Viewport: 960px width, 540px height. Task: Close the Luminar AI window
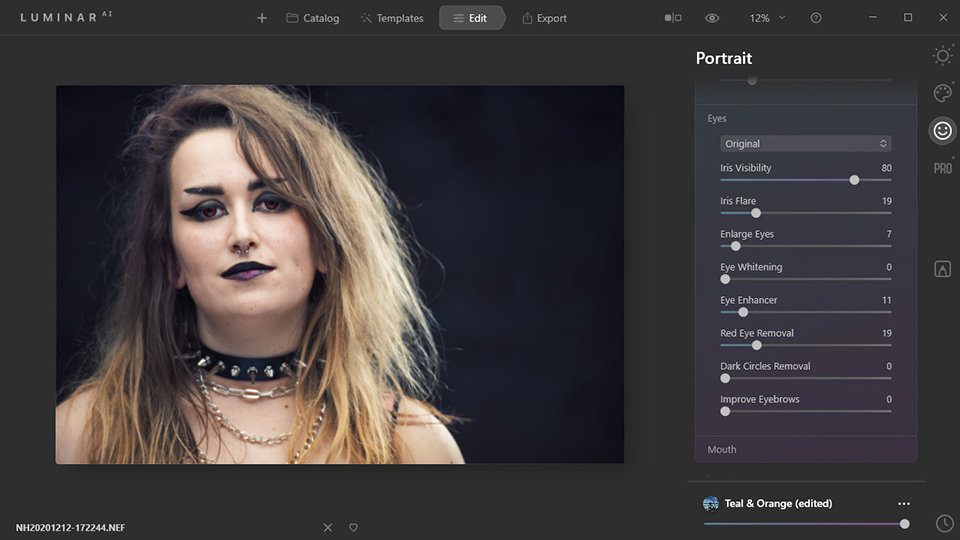click(943, 18)
